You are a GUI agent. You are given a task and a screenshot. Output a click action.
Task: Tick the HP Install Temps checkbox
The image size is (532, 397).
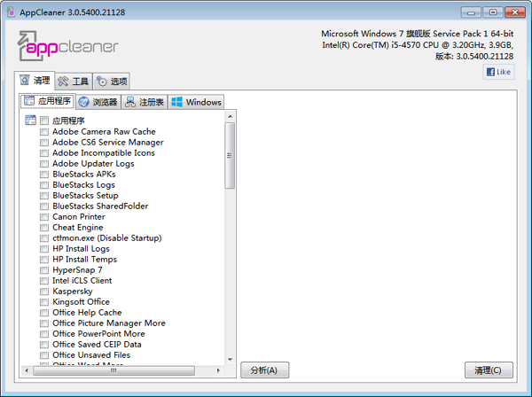tap(44, 260)
